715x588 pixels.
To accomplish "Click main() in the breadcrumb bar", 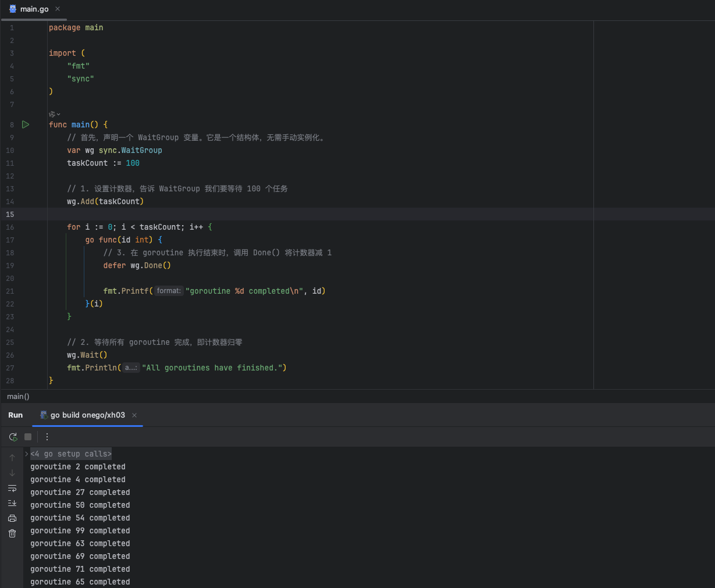I will coord(18,397).
